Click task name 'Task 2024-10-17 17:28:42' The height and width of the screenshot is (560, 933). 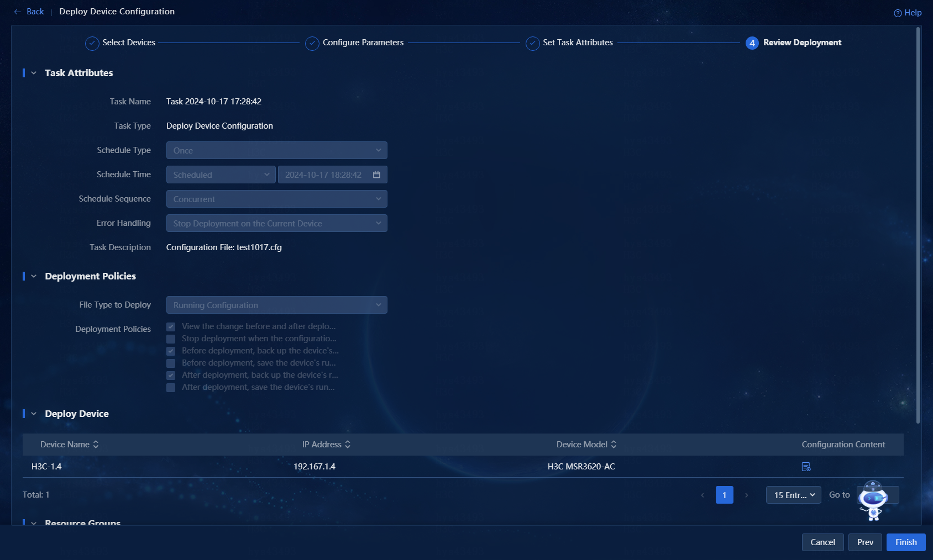[x=214, y=102]
